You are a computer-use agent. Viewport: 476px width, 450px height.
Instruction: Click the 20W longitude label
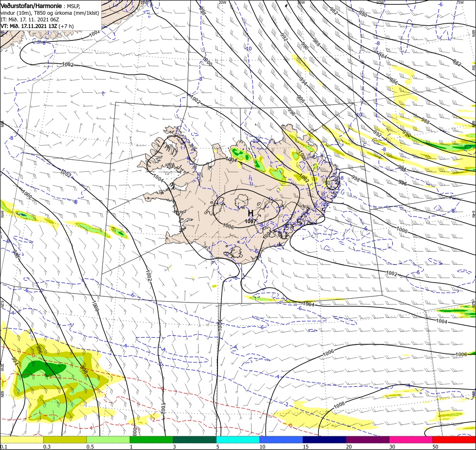222,2
